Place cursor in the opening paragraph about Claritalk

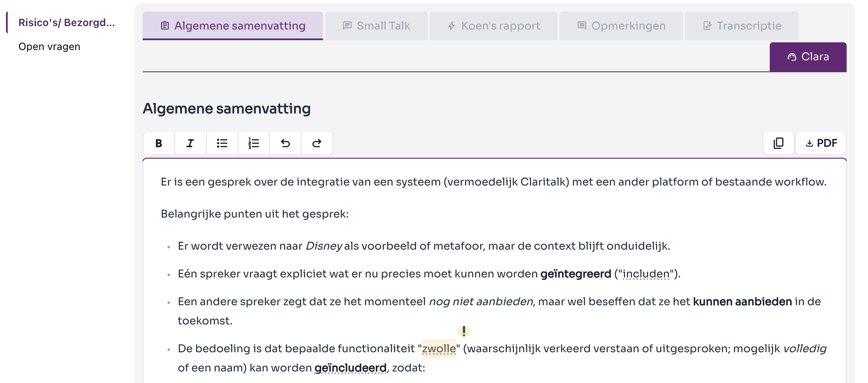494,182
